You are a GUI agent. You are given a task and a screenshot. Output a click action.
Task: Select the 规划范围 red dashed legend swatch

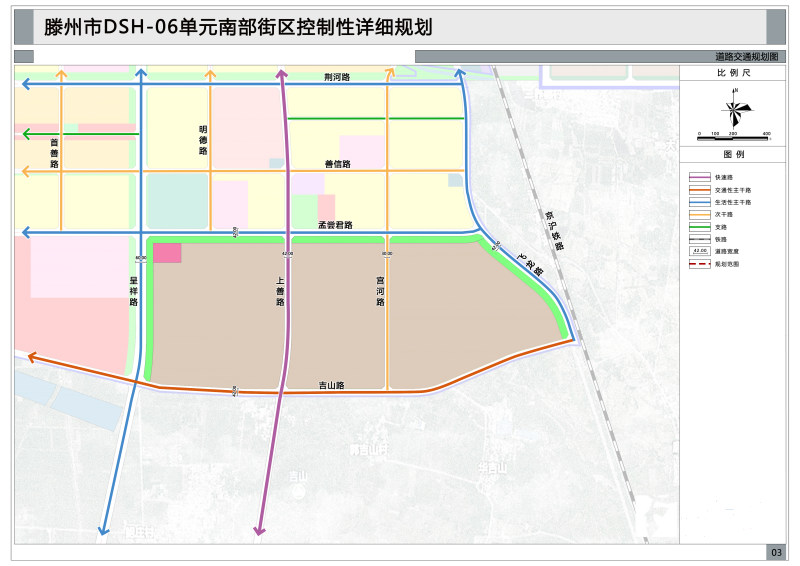(x=699, y=264)
